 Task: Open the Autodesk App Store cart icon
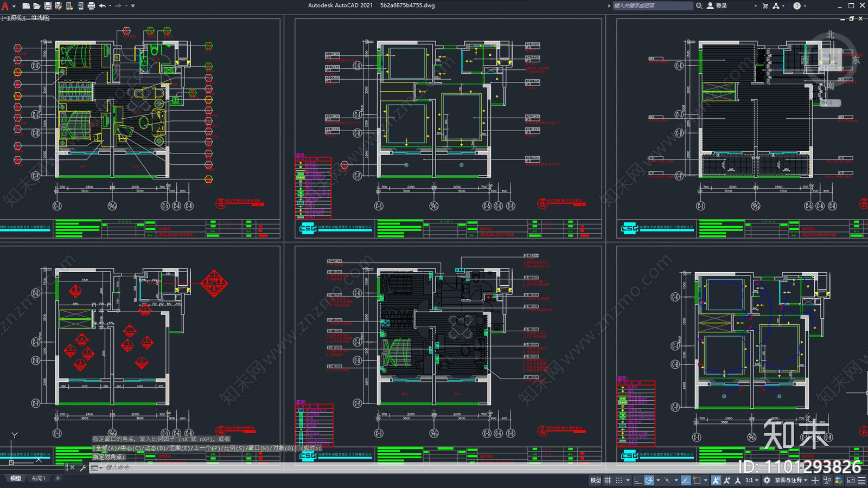coord(765,6)
